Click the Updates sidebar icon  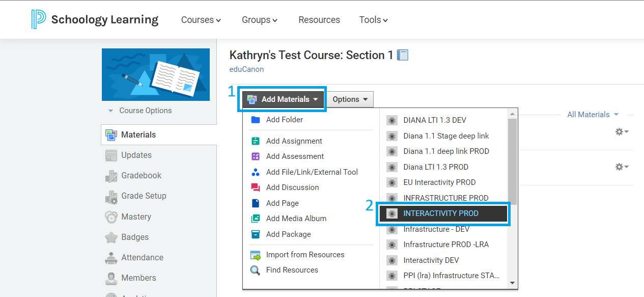tap(111, 155)
